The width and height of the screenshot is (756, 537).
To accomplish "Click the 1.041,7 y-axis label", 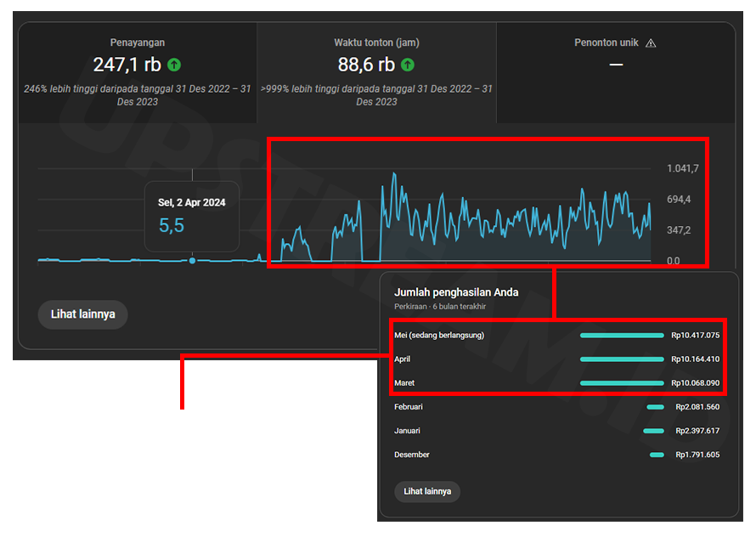I will 682,169.
